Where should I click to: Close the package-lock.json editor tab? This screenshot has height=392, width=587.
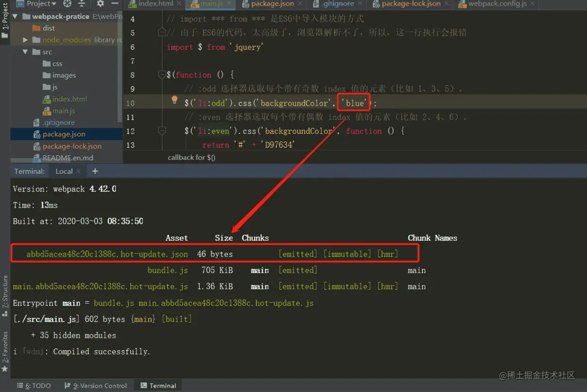[447, 4]
